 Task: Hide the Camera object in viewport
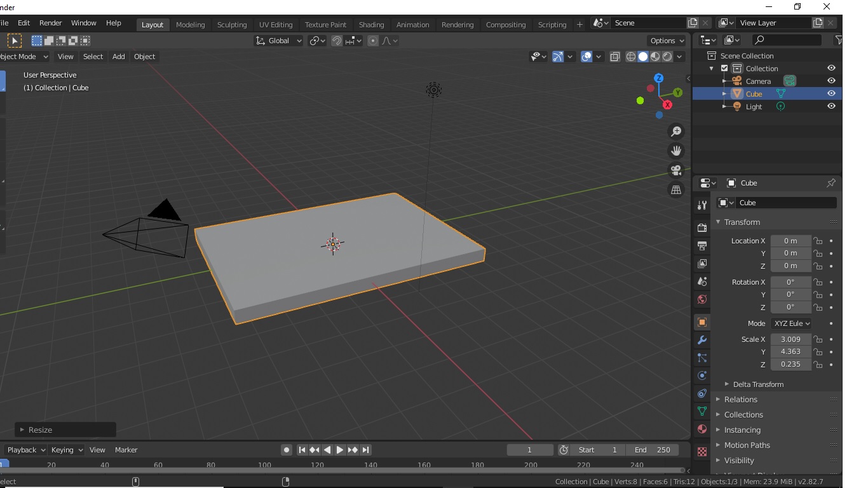pyautogui.click(x=831, y=81)
